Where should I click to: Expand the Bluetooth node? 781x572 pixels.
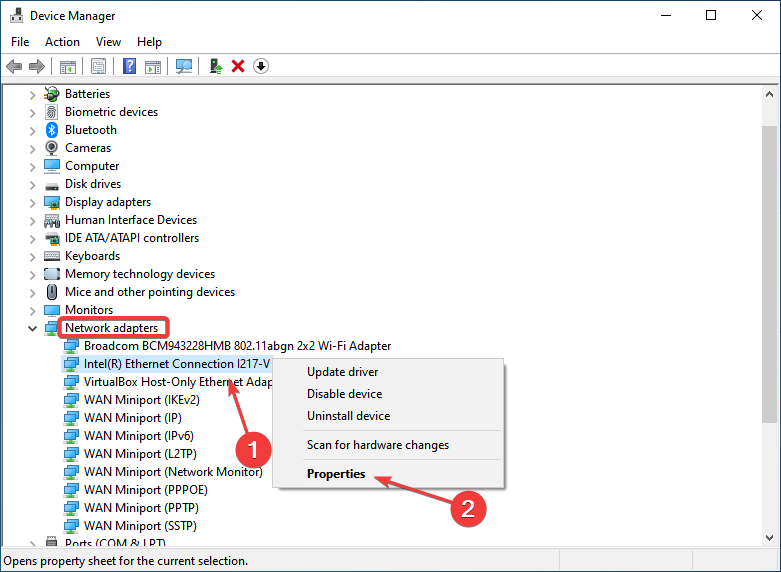point(32,131)
